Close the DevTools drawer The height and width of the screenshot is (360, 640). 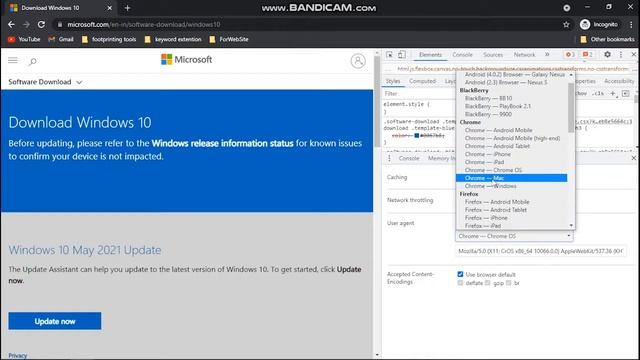(633, 158)
